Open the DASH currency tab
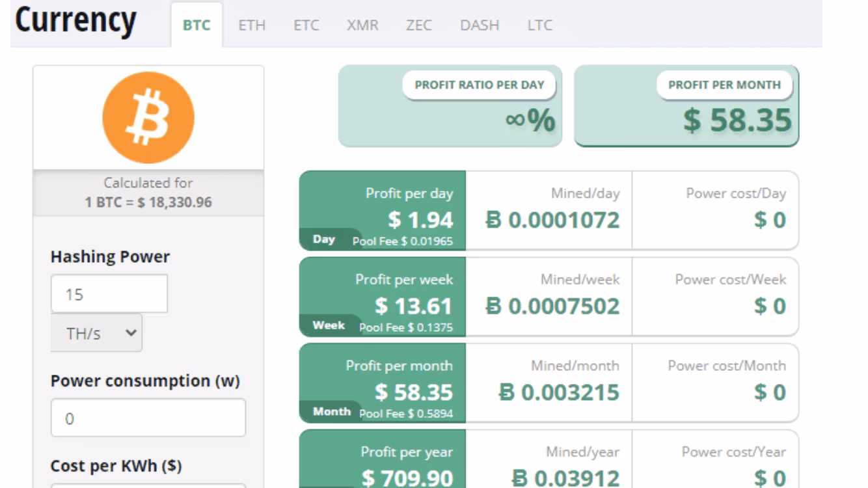868x488 pixels. click(479, 25)
